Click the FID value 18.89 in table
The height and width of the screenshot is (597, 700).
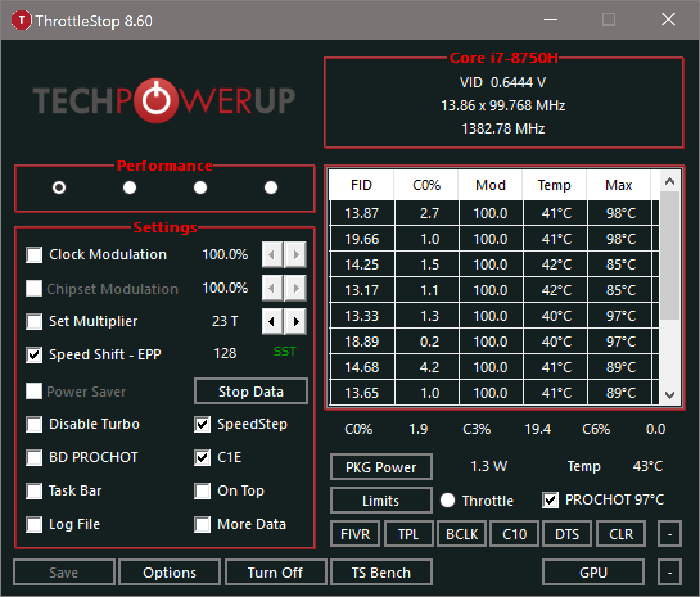(362, 342)
